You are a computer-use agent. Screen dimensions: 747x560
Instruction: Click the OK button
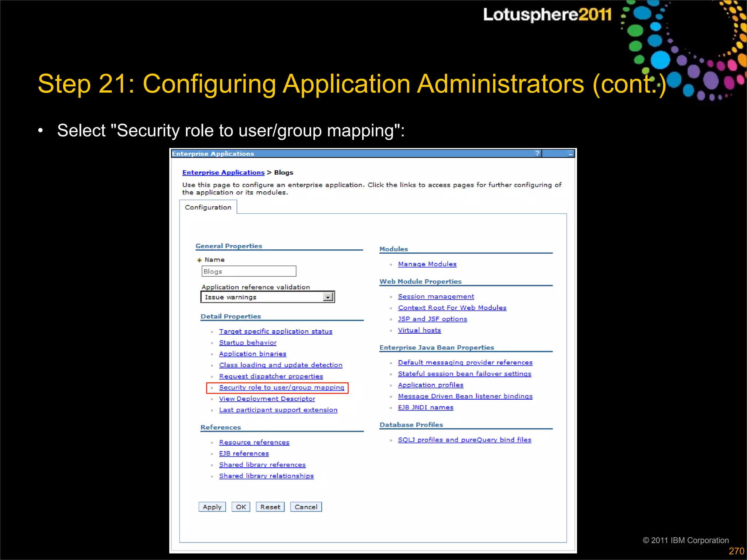[x=241, y=507]
